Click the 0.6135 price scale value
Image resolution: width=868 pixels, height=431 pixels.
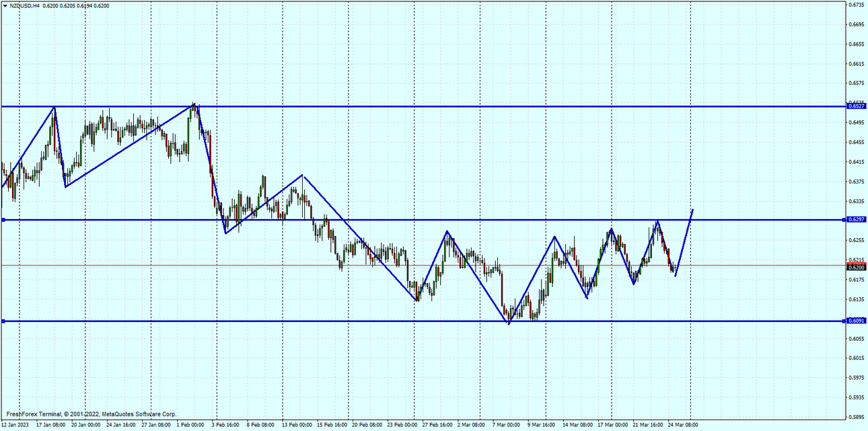857,299
